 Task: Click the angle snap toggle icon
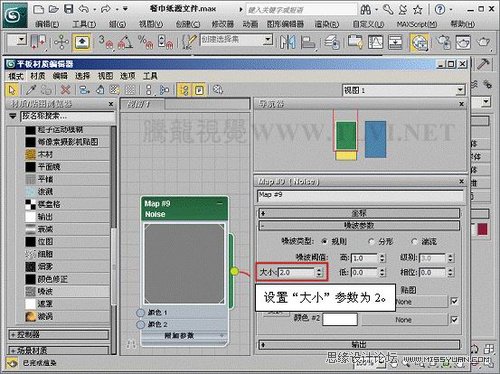coord(125,42)
